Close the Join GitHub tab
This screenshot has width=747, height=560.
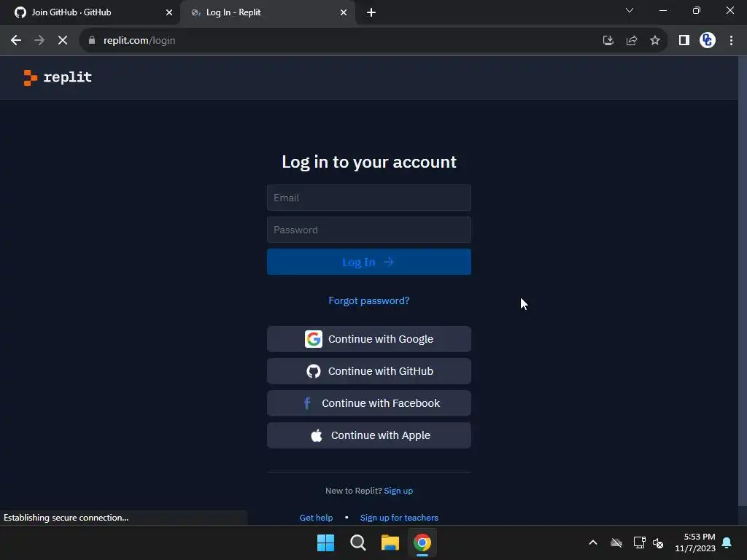(x=169, y=12)
